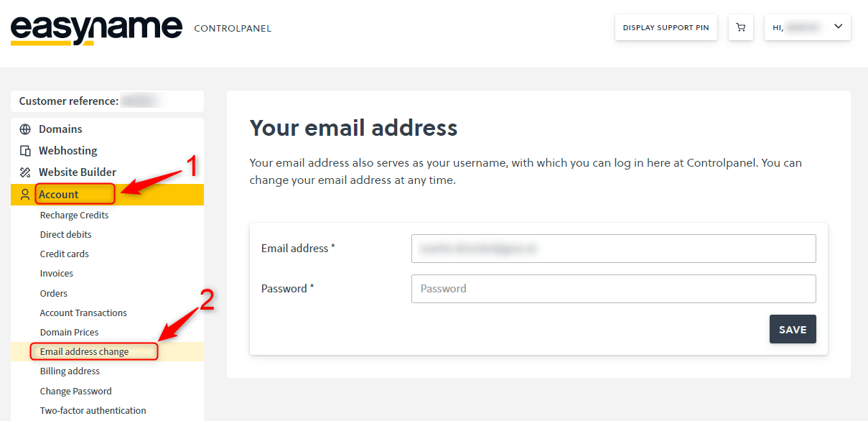
Task: Open the Invoices page
Action: pos(56,273)
